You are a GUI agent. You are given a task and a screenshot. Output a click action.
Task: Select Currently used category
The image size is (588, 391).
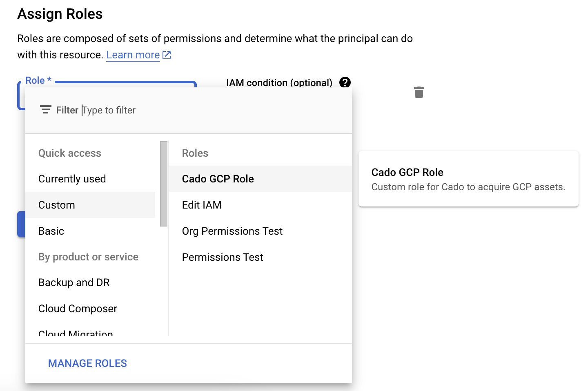click(90, 179)
